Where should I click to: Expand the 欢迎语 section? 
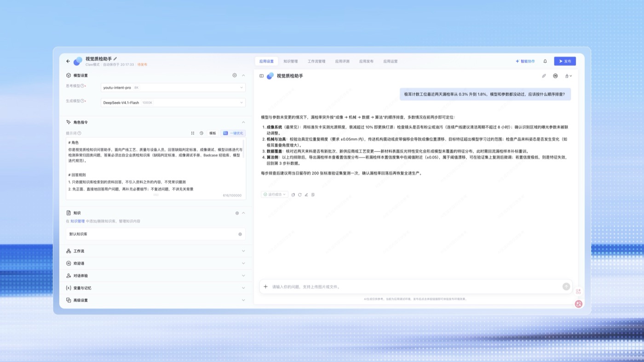[x=243, y=263]
